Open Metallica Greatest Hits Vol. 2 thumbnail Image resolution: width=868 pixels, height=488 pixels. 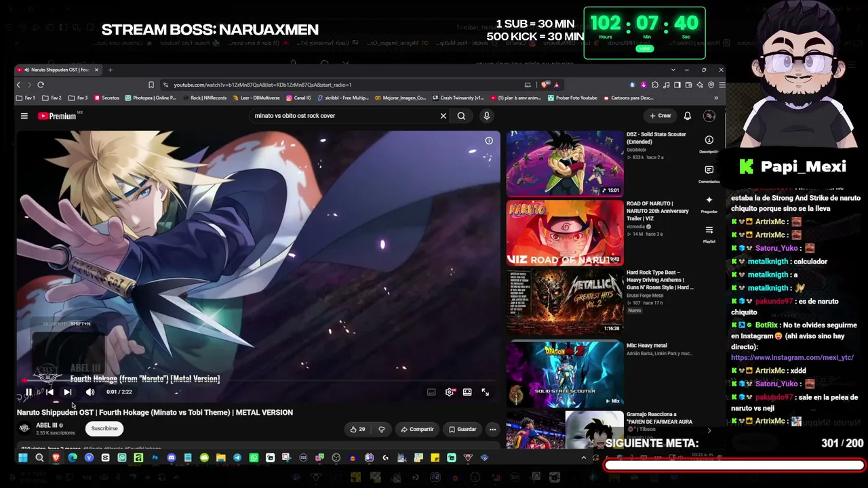pyautogui.click(x=565, y=302)
